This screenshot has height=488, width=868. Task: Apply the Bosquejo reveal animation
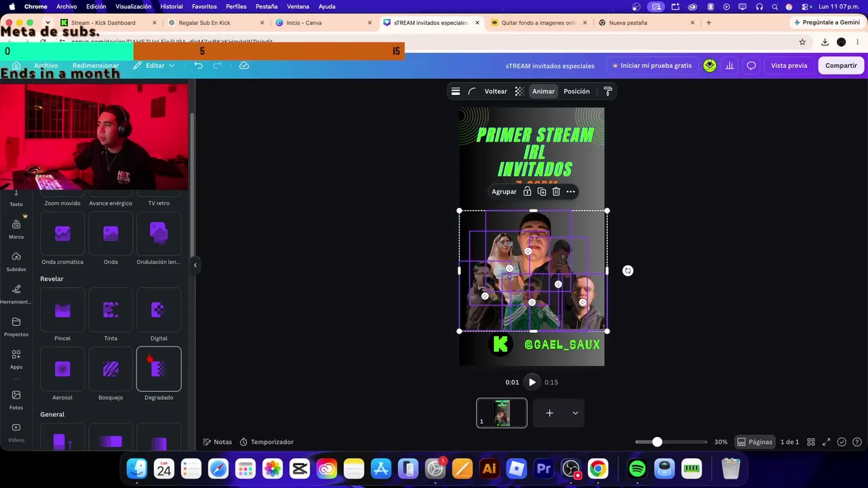click(111, 369)
